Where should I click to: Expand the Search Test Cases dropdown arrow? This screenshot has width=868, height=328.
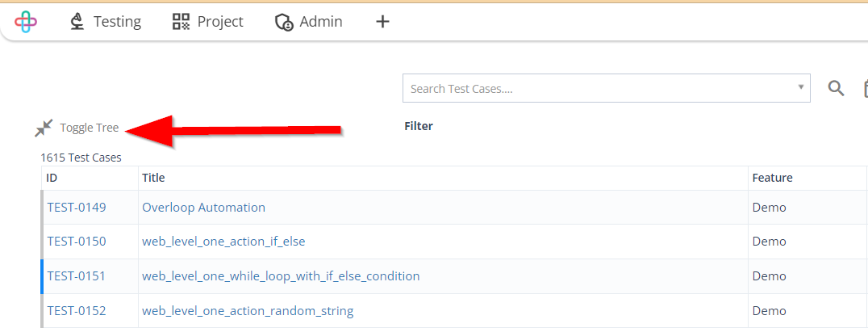(800, 87)
